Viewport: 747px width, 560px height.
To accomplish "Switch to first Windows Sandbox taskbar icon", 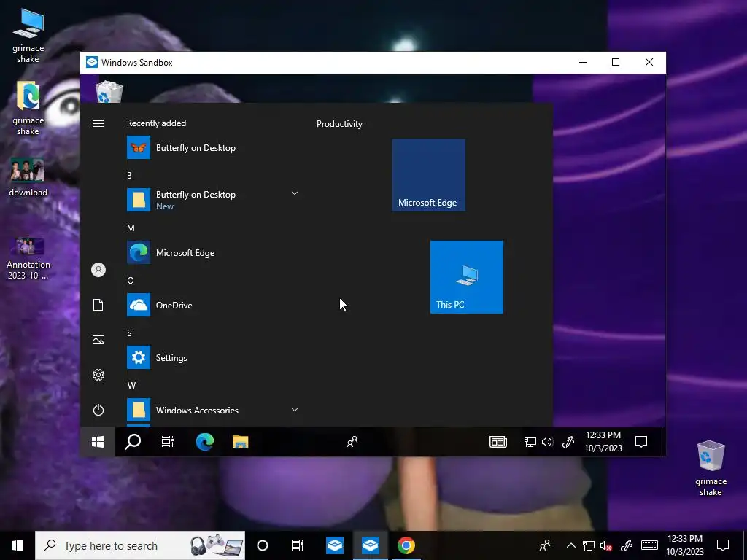I will pos(335,545).
